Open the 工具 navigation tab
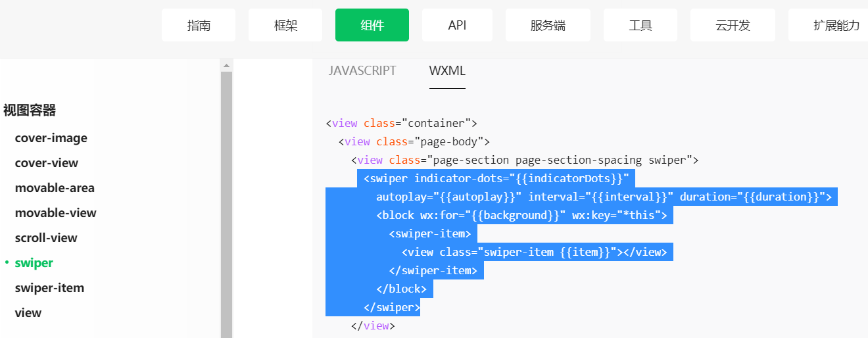The image size is (868, 338). 640,25
